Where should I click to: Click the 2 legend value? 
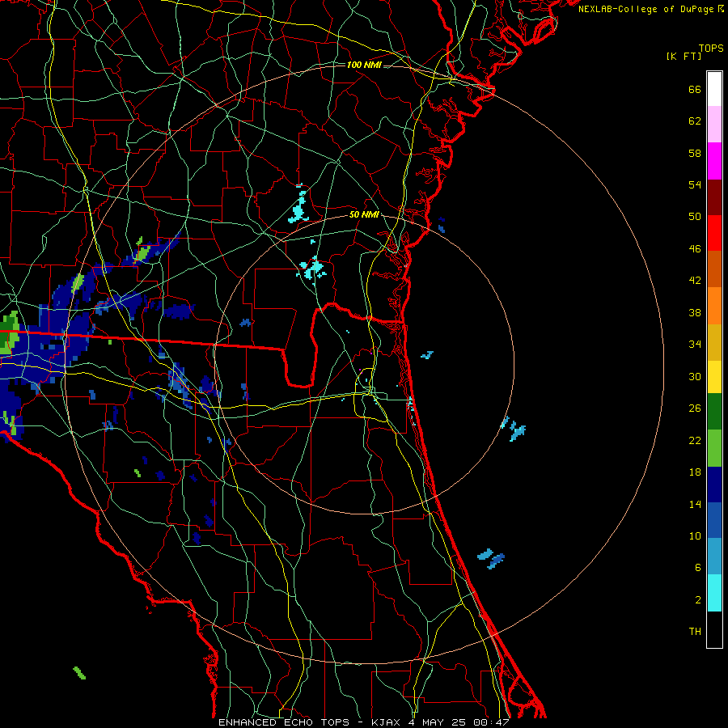[x=698, y=600]
